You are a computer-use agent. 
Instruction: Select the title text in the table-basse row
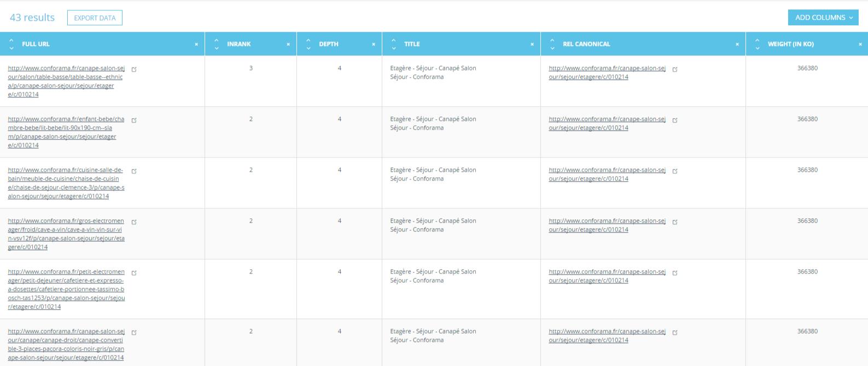click(x=433, y=72)
